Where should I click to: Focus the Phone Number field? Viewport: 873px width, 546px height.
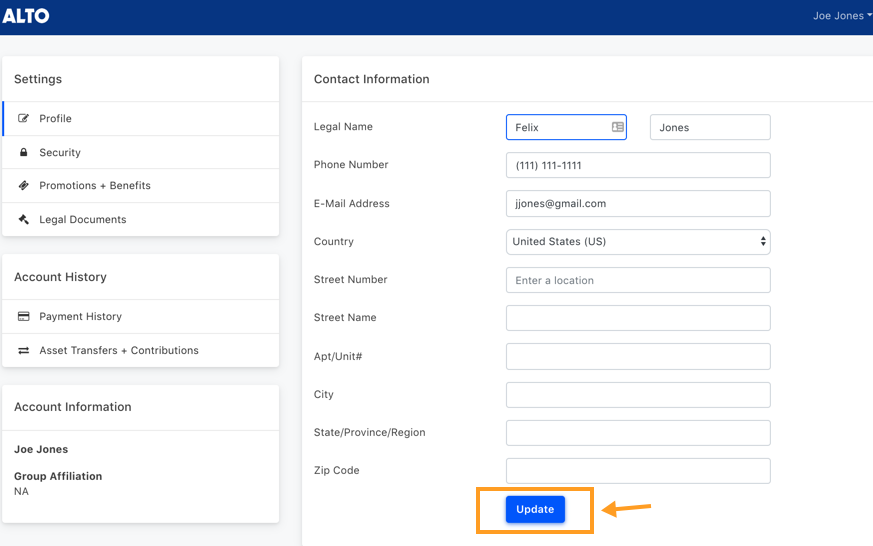point(638,165)
